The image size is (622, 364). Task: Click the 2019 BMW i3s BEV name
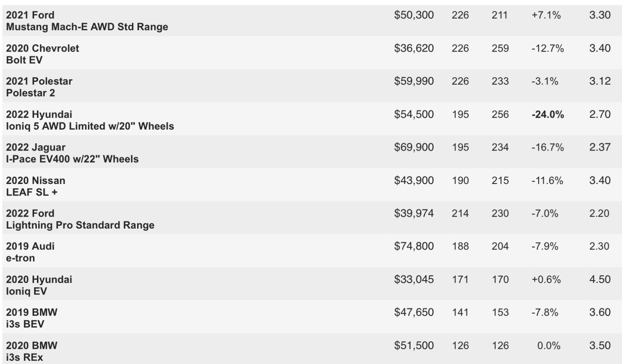coord(31,318)
